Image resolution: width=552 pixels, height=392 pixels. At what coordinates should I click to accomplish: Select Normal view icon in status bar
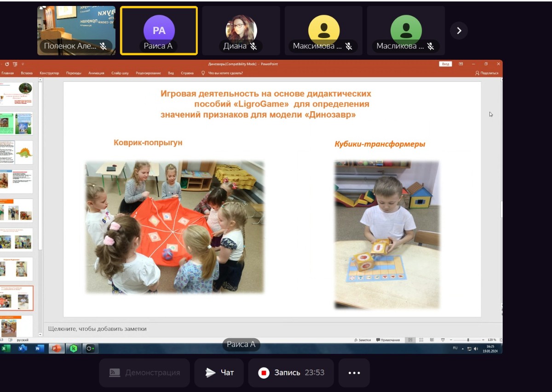[x=410, y=340]
